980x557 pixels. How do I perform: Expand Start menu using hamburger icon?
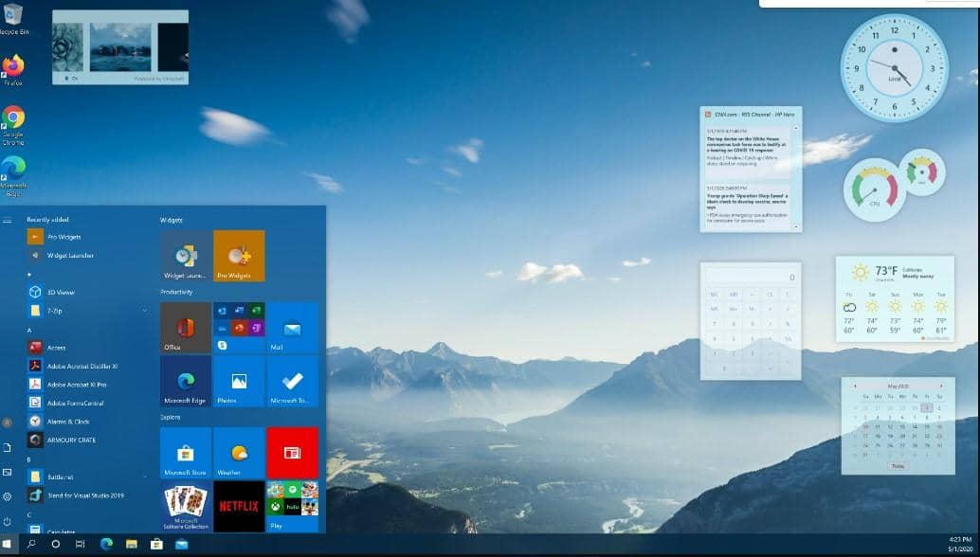7,220
